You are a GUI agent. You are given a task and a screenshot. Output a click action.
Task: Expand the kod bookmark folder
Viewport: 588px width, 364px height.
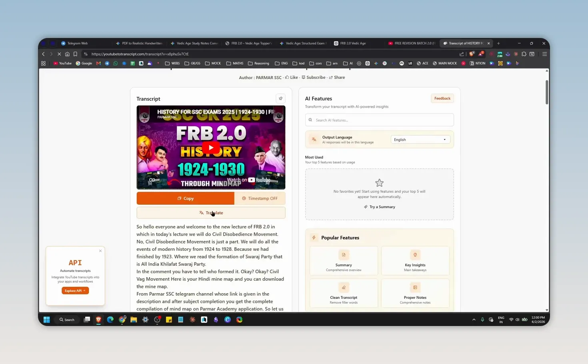point(298,63)
